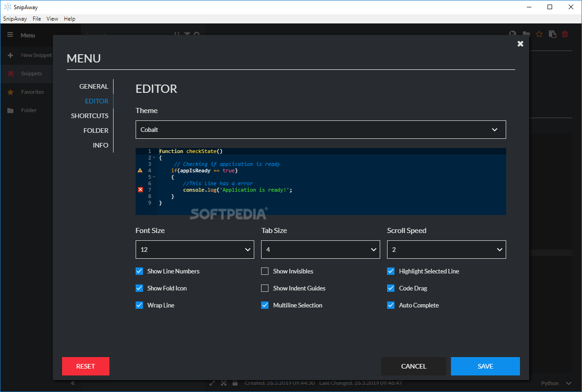582x392 pixels.
Task: Minimize the SnipAway window
Action: [x=529, y=7]
